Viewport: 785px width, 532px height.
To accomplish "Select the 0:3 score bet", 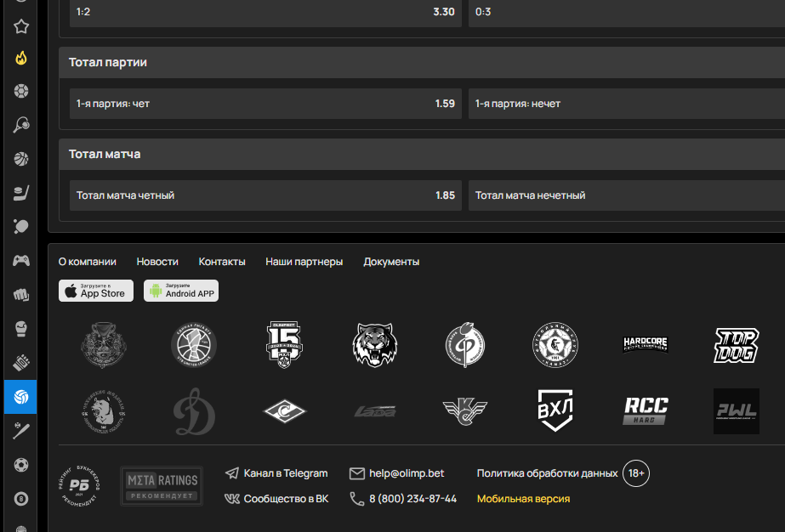I will (626, 12).
